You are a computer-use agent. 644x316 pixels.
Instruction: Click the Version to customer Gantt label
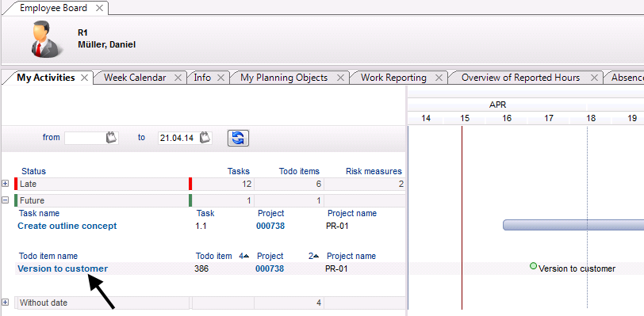(577, 268)
